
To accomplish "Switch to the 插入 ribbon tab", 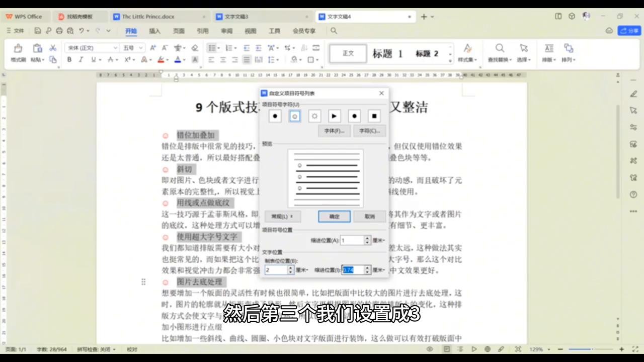I will [x=154, y=31].
